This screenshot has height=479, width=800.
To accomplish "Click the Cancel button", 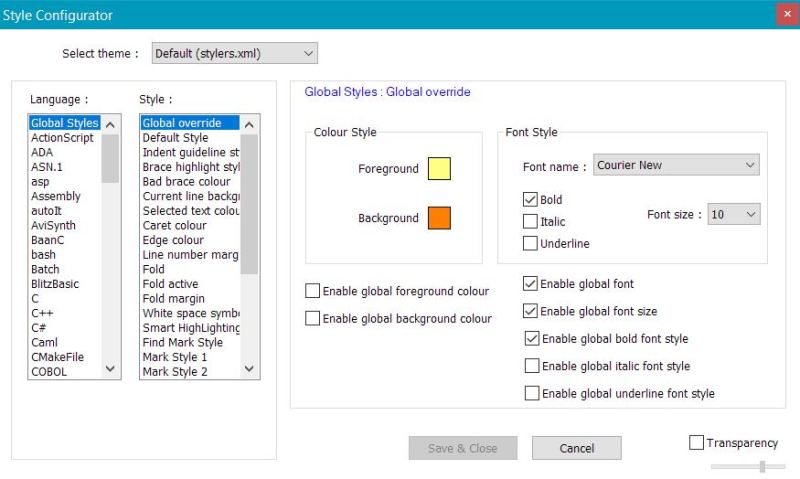I will 577,448.
